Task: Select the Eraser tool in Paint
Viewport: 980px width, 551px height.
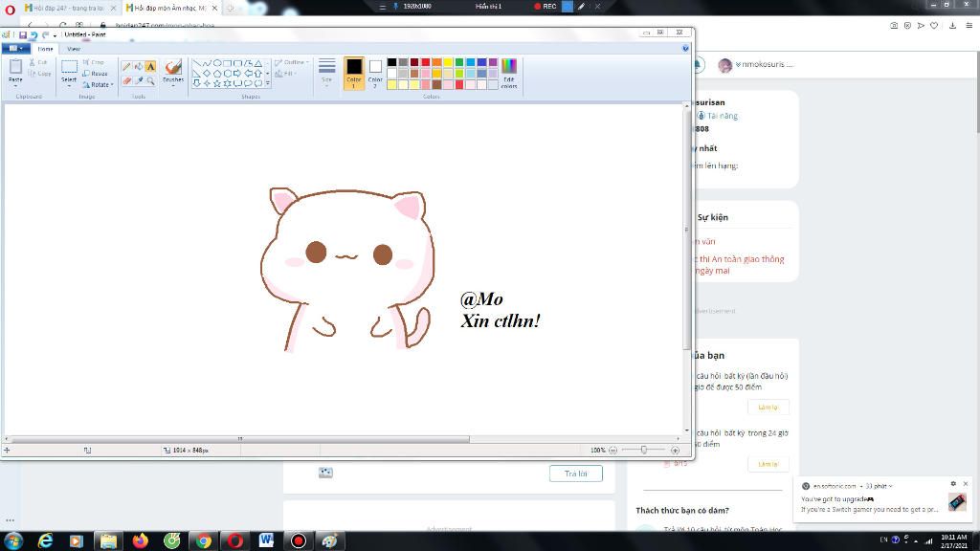Action: (126, 80)
